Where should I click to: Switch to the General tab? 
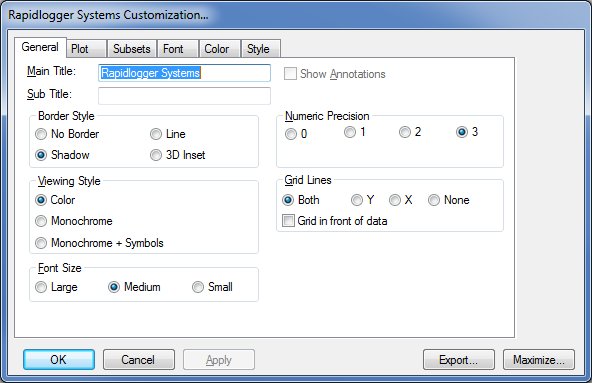point(40,47)
